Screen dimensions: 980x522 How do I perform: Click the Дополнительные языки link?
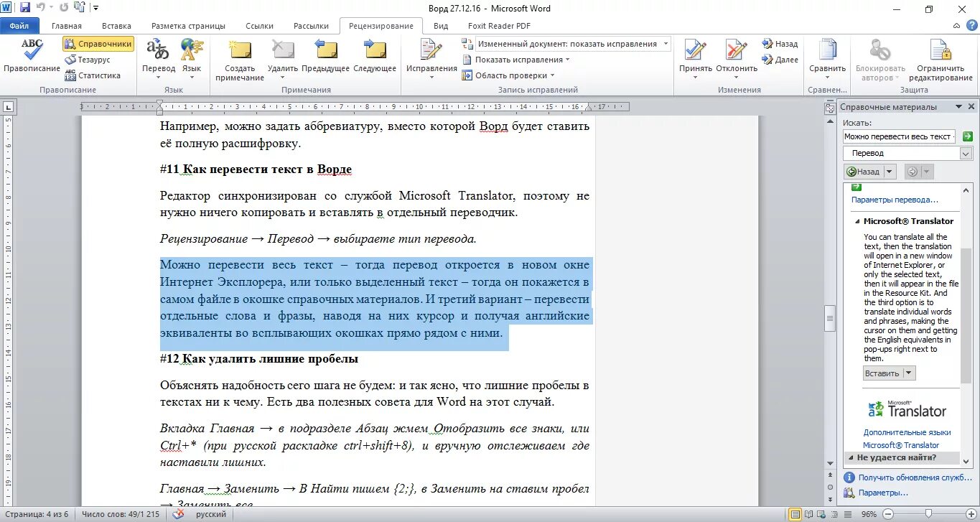tap(907, 433)
